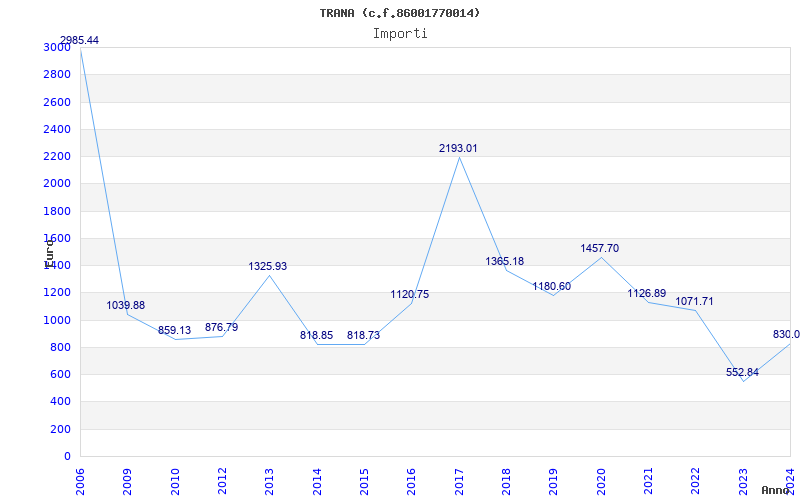This screenshot has width=800, height=500.
Task: Click the 2023 x-axis year label
Action: pyautogui.click(x=743, y=481)
